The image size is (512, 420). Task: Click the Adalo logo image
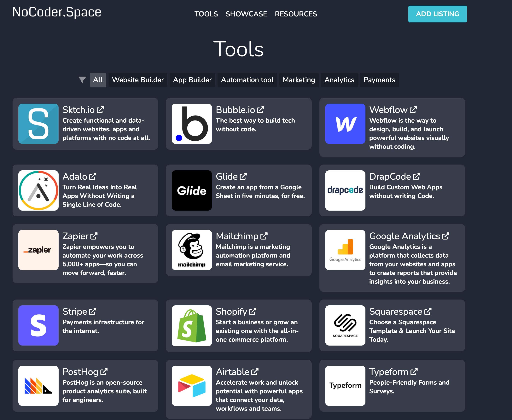(38, 190)
